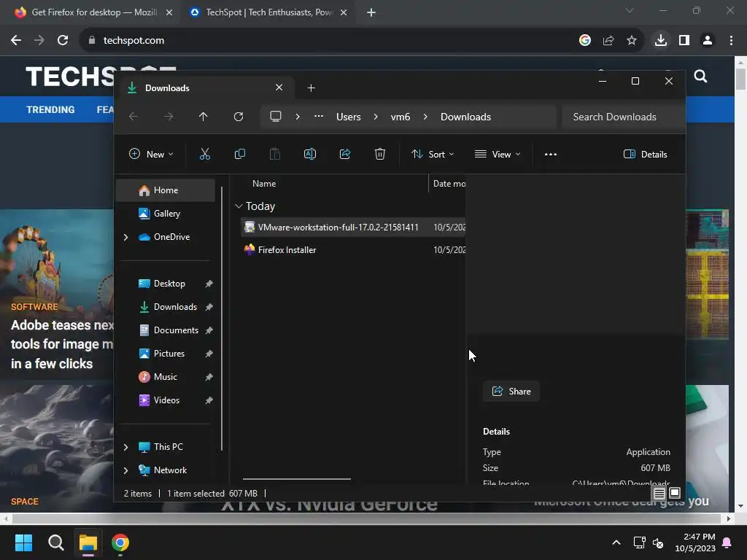Click Explorer's forward navigation arrow
747x560 pixels.
(169, 117)
